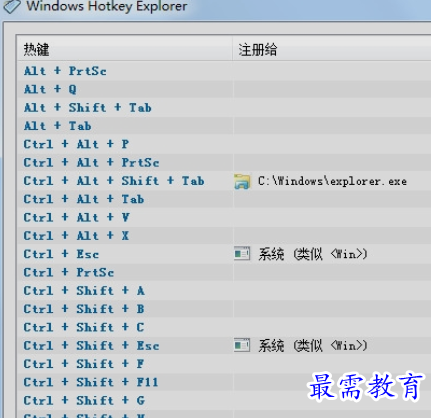This screenshot has width=431, height=418.
Task: Select the Ctrl + Alt + V row
Action: tap(224, 218)
